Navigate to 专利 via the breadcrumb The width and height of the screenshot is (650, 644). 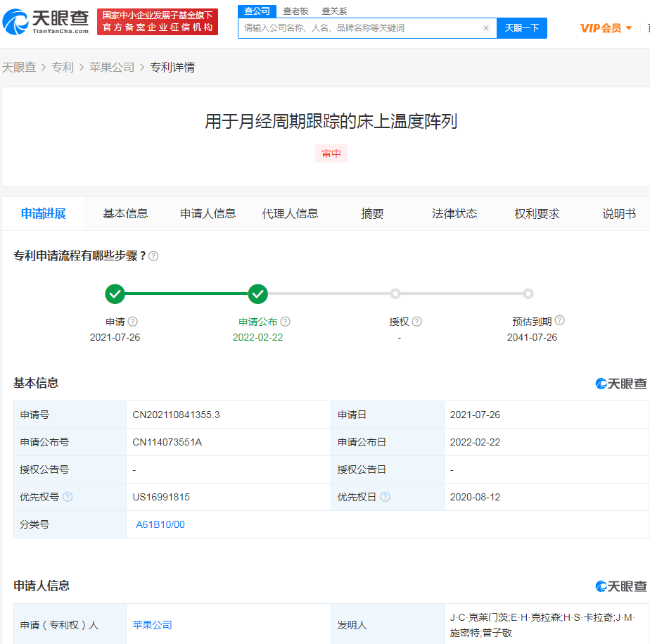click(x=63, y=67)
